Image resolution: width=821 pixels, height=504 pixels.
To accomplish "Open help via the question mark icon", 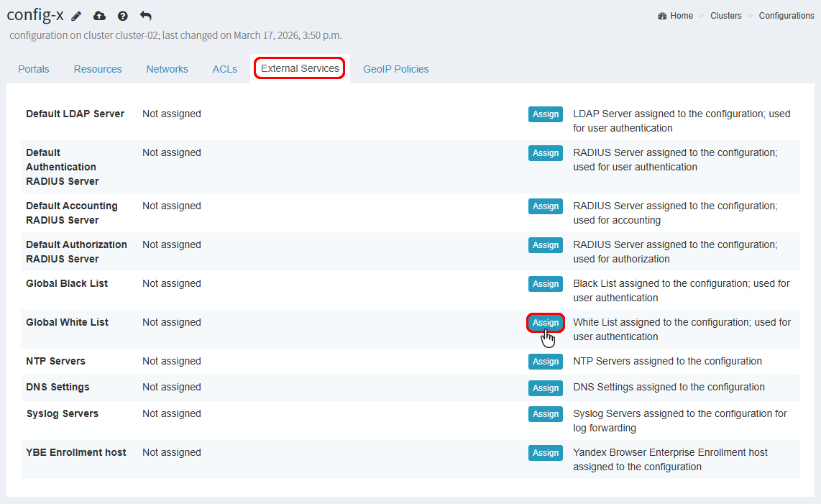I will (123, 16).
